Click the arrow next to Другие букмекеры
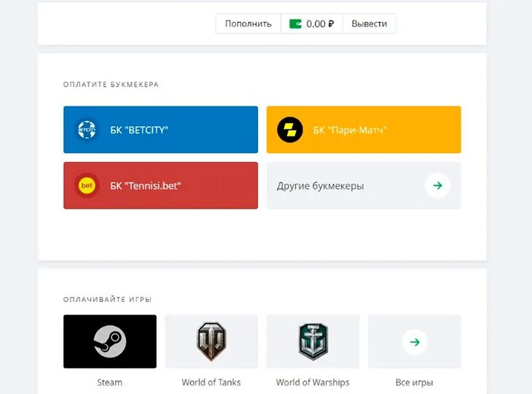Viewport: 532px width, 394px height. [438, 185]
